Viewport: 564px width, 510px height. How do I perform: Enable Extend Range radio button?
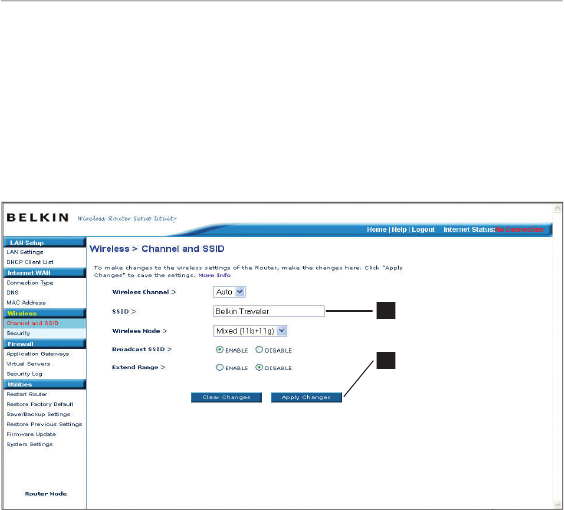219,367
